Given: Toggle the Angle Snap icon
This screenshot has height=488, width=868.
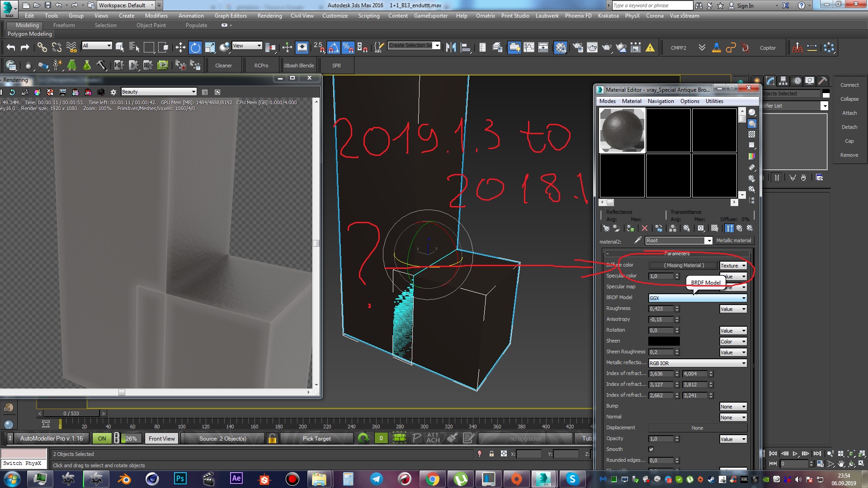Looking at the screenshot, I should click(333, 47).
